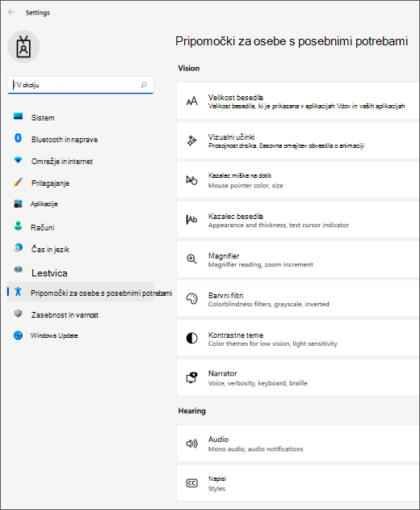420x510 pixels.
Task: Click the Kontrastne teme half-circle icon
Action: pyautogui.click(x=191, y=339)
